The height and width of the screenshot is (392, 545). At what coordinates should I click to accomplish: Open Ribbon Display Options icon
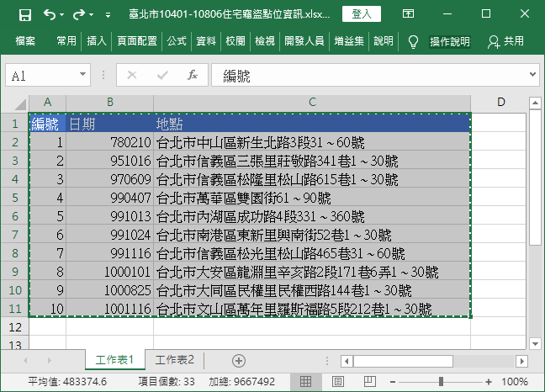(408, 14)
